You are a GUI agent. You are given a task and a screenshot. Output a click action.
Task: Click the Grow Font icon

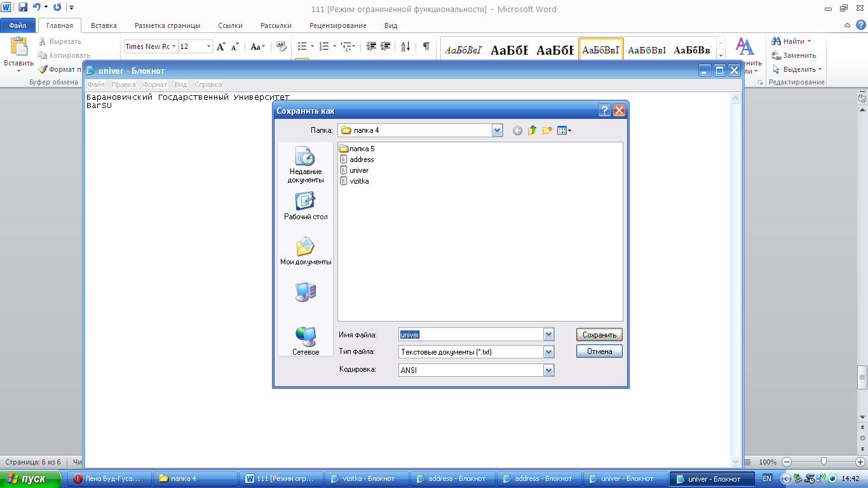220,46
